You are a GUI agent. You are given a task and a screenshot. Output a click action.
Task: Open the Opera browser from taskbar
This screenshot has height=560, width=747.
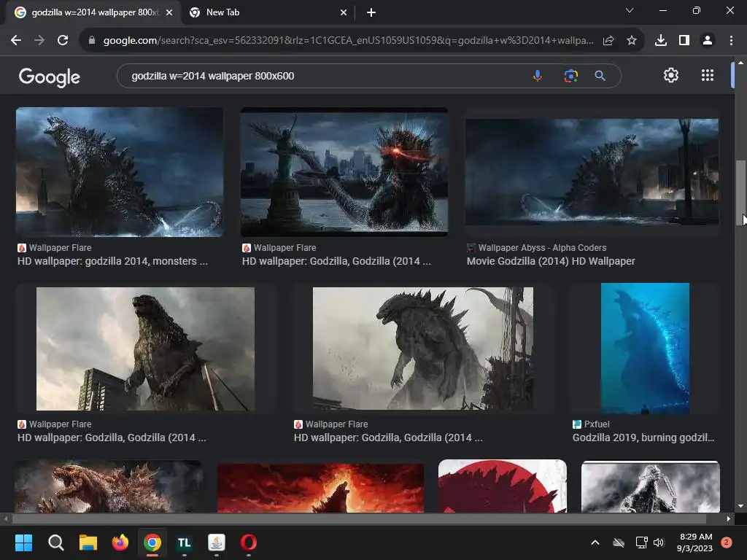click(249, 542)
